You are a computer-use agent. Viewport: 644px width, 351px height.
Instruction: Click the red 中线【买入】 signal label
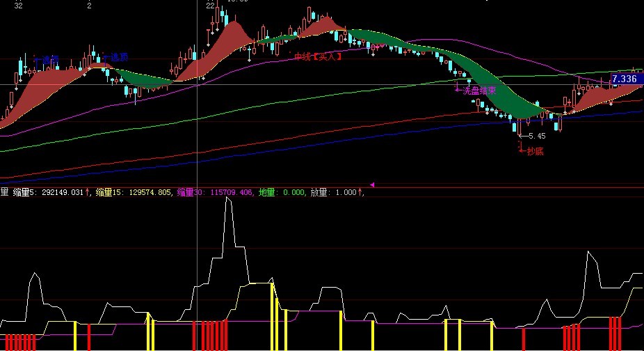click(x=318, y=57)
